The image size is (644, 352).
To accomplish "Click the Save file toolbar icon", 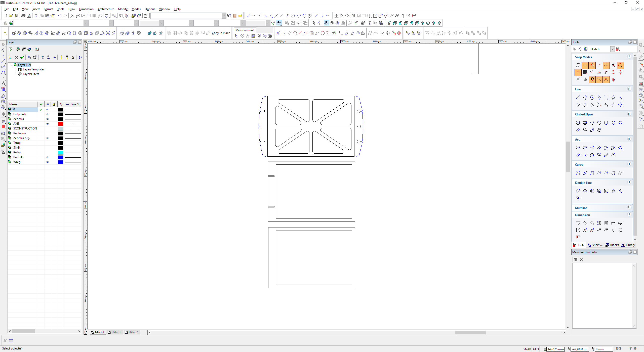I will [17, 16].
